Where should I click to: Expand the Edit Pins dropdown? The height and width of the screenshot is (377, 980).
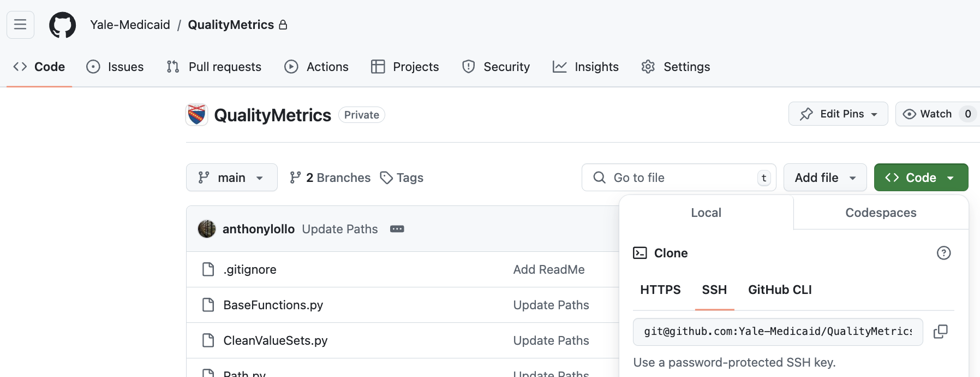[x=838, y=114]
